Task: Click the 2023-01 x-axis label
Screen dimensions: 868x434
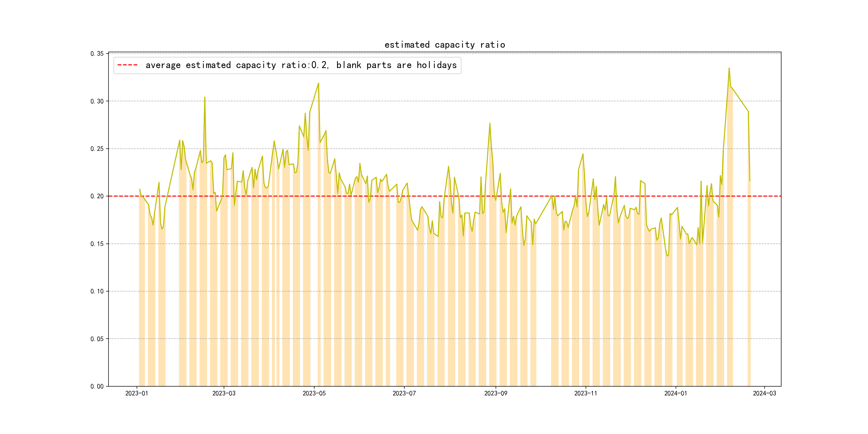Action: (x=136, y=393)
